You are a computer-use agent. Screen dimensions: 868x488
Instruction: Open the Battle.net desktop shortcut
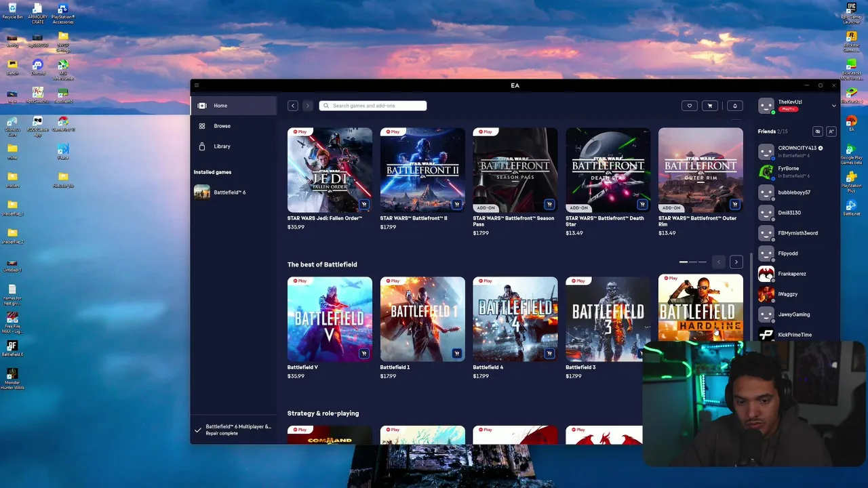coord(852,207)
